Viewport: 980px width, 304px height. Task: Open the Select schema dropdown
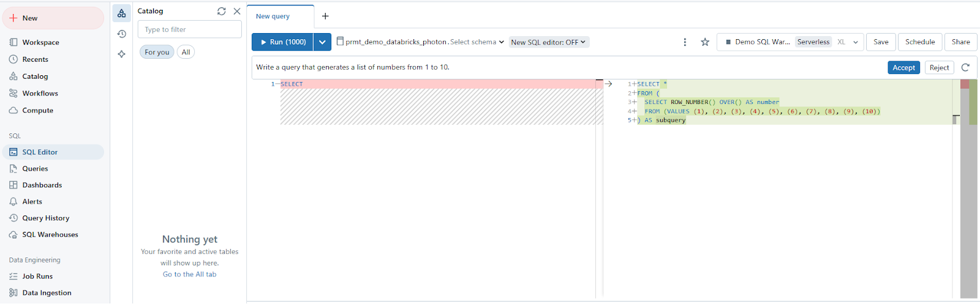tap(477, 42)
